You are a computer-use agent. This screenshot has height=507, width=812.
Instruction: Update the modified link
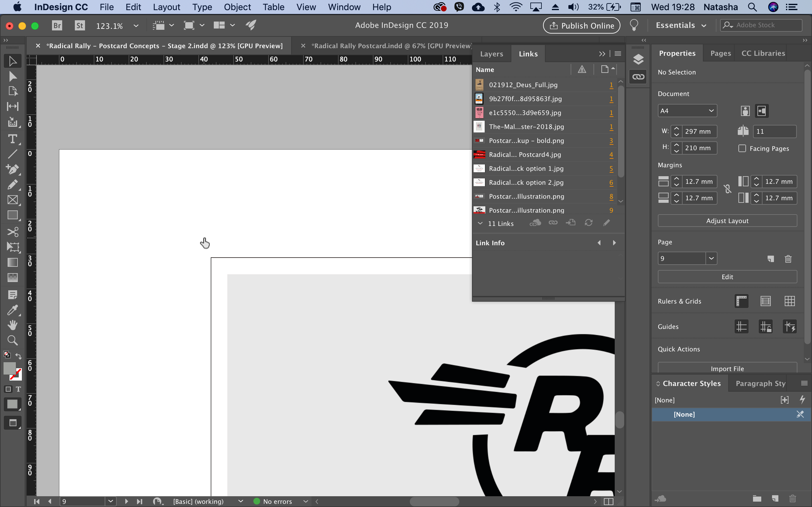tap(588, 223)
